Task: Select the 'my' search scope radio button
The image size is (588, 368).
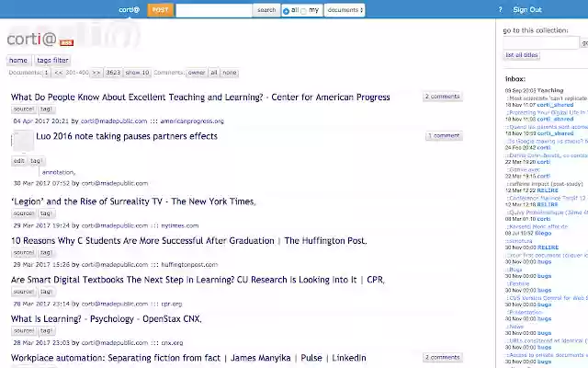Action: coord(304,11)
